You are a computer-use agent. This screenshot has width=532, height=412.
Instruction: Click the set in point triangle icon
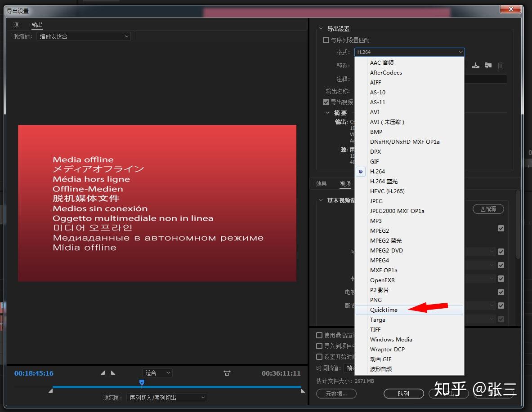pyautogui.click(x=103, y=372)
